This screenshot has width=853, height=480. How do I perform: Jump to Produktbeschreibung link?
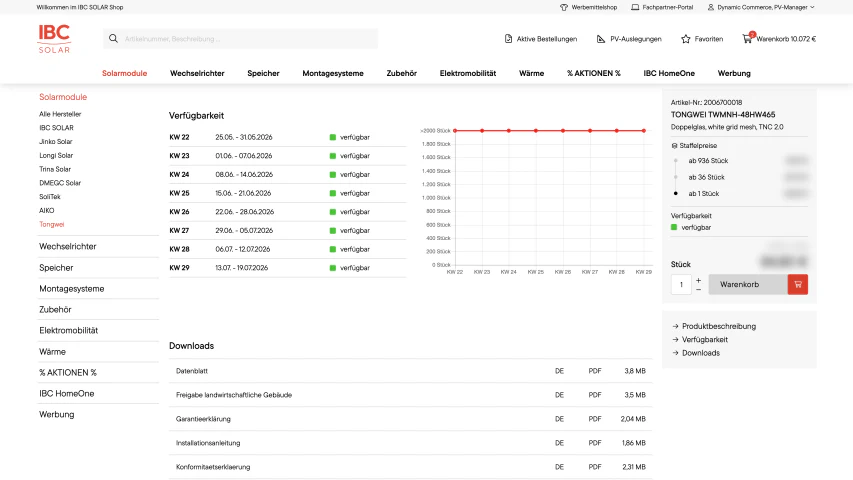click(719, 326)
